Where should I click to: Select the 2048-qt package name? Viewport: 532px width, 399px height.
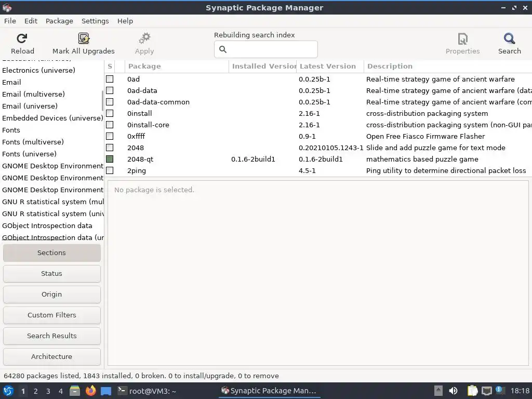pyautogui.click(x=140, y=159)
